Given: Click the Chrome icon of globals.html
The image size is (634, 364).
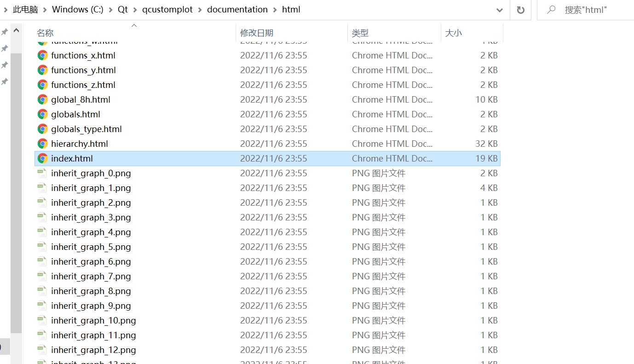Looking at the screenshot, I should click(43, 114).
